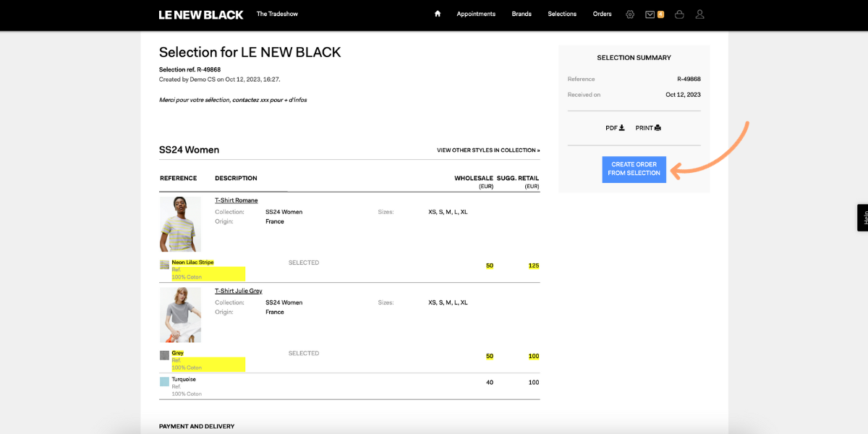868x434 pixels.
Task: Open the Help side tab
Action: 863,218
